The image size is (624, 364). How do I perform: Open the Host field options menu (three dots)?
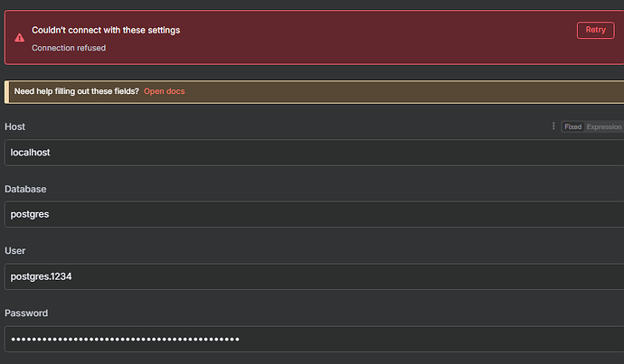pyautogui.click(x=553, y=126)
